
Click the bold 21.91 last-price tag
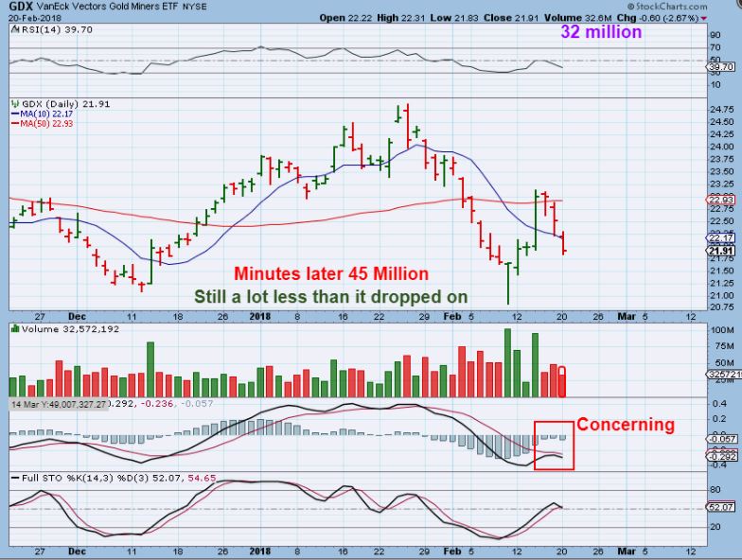pyautogui.click(x=721, y=252)
